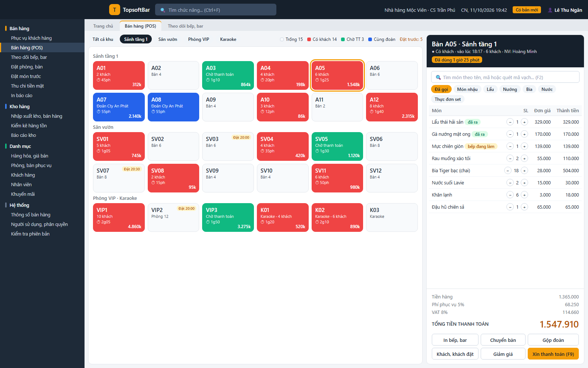The width and height of the screenshot is (588, 368).
Task: Toggle the Có khách 14 status filter
Action: [322, 39]
